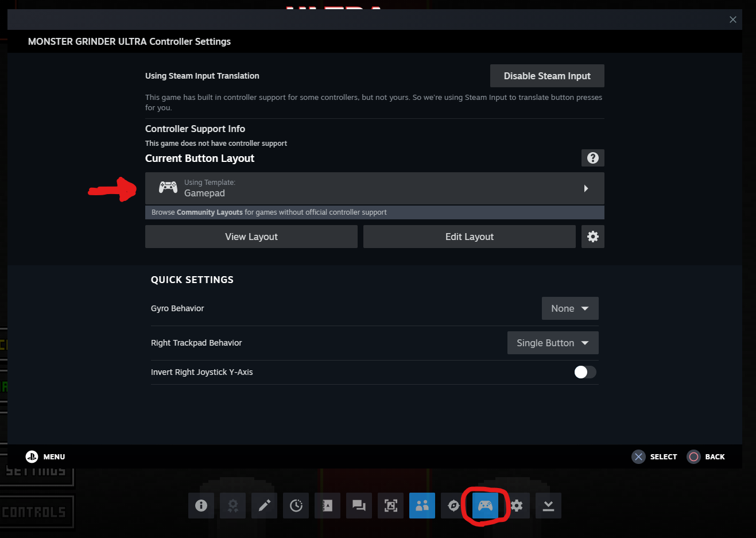Screen dimensions: 756x538
Task: Click the BACK label in footer
Action: coord(715,457)
